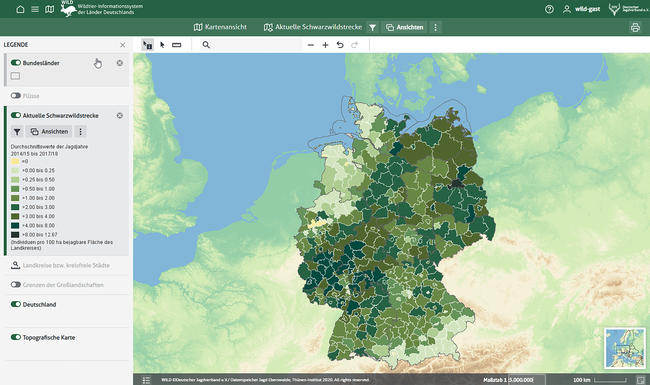Viewport: 650px width, 385px height.
Task: Open Ansichten button in legend panel
Action: click(x=49, y=131)
